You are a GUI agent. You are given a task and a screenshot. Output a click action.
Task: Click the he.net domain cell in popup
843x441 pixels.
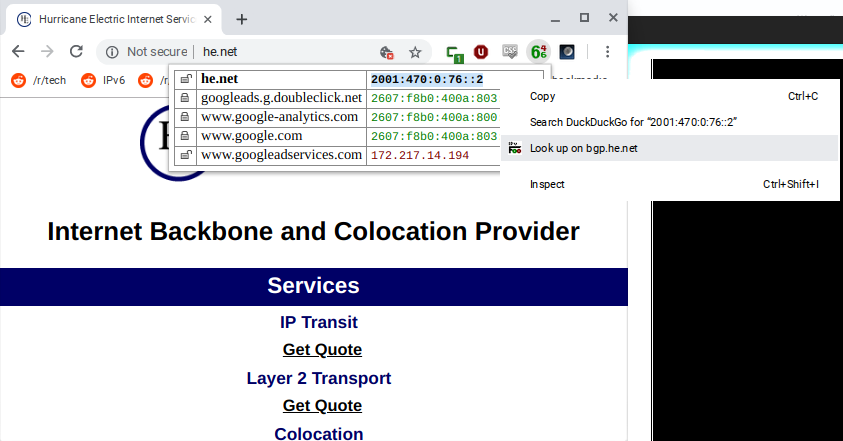(x=281, y=79)
